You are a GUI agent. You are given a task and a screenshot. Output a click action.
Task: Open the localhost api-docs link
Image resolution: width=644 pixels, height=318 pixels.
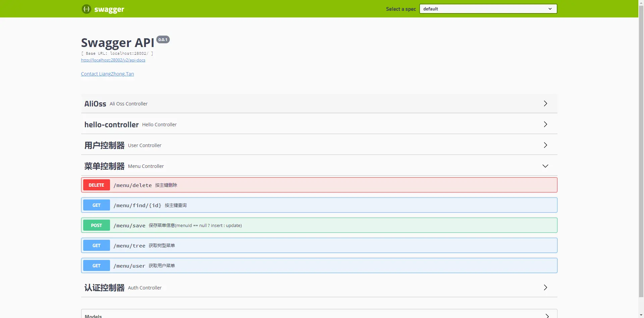(113, 60)
